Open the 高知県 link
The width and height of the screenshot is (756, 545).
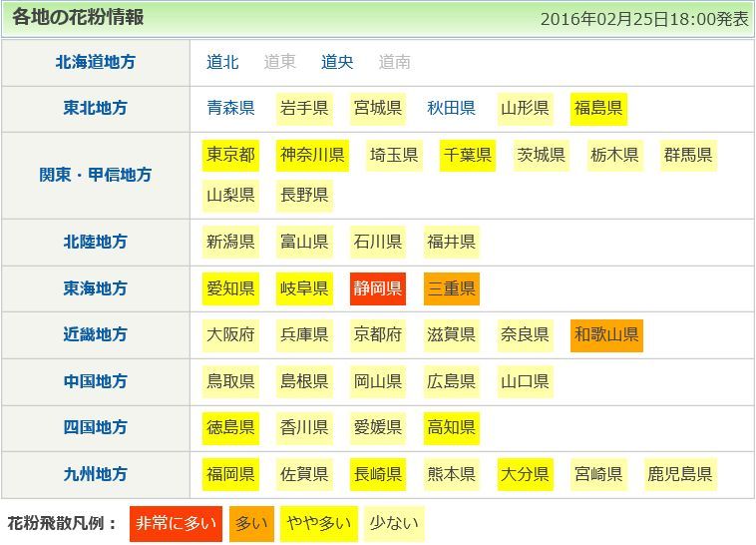451,427
